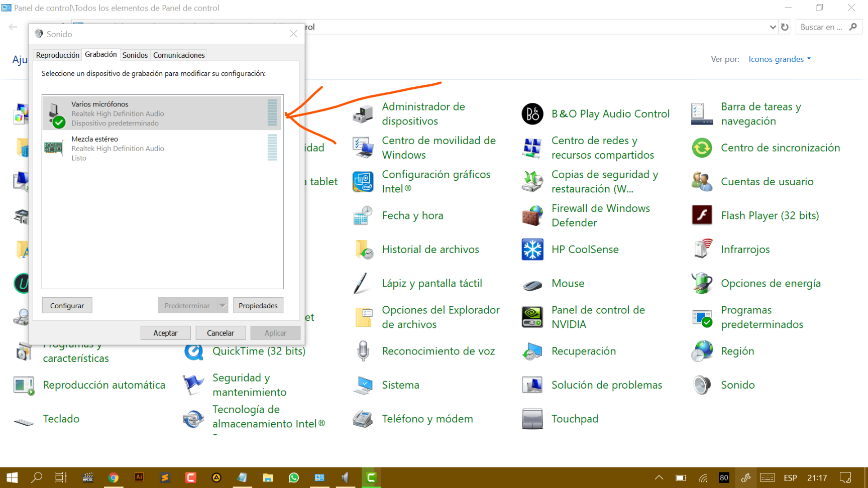Open the Iconos grandes view dropdown
The height and width of the screenshot is (488, 868).
tap(779, 59)
